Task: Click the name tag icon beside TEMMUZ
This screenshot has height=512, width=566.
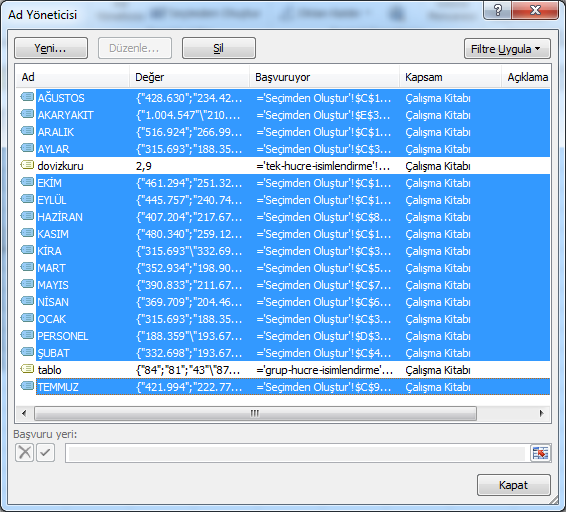Action: pos(27,386)
